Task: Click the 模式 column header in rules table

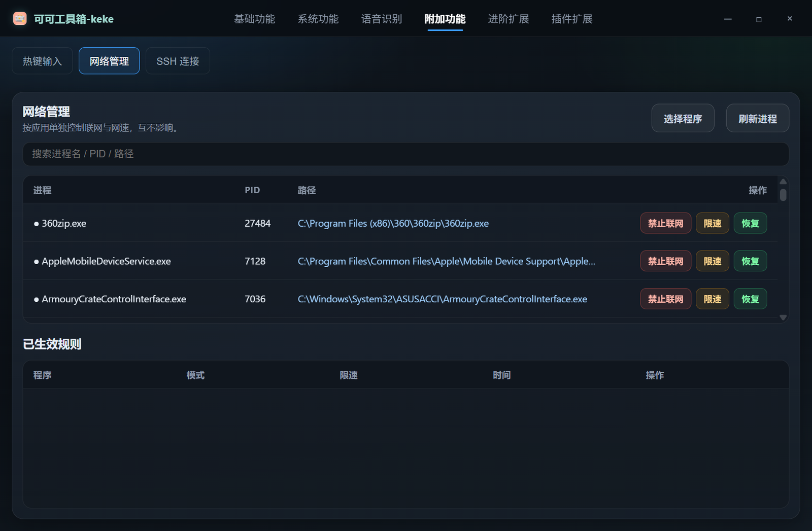Action: 195,375
